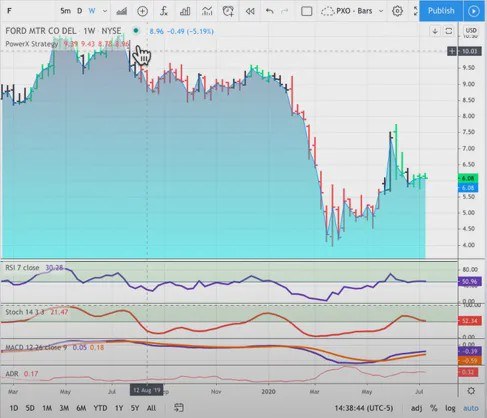Click the FORD MTR CO DEL title

41,31
